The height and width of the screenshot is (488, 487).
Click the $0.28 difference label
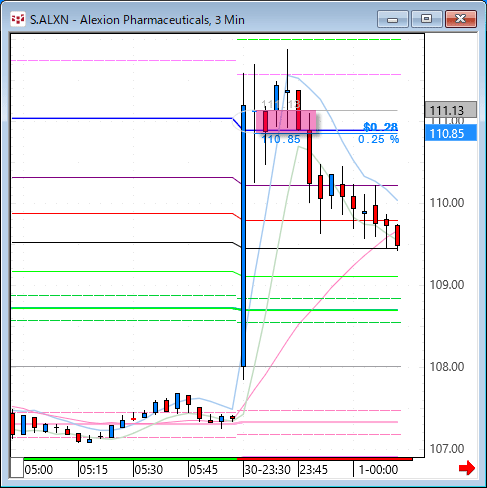[380, 127]
